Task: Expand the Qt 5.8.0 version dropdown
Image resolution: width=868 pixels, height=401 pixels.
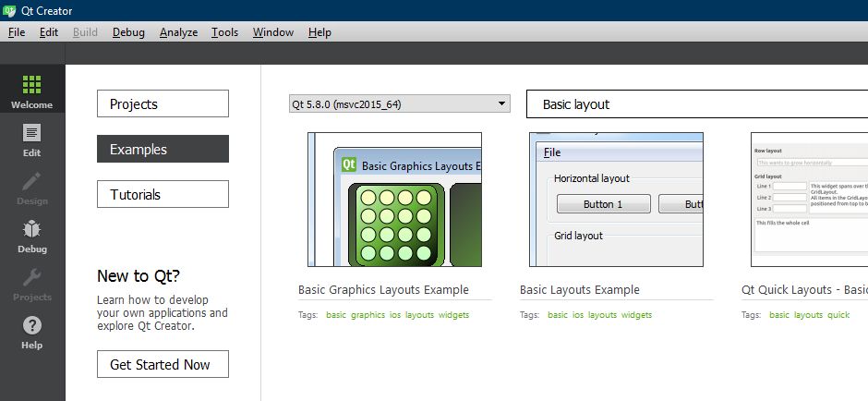Action: [399, 104]
